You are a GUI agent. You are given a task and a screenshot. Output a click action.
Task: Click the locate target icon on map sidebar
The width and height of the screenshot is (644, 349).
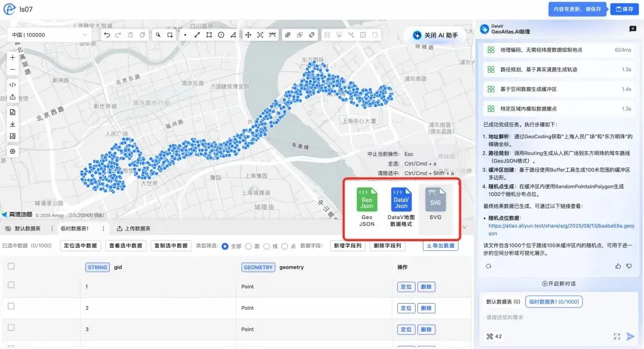click(13, 151)
